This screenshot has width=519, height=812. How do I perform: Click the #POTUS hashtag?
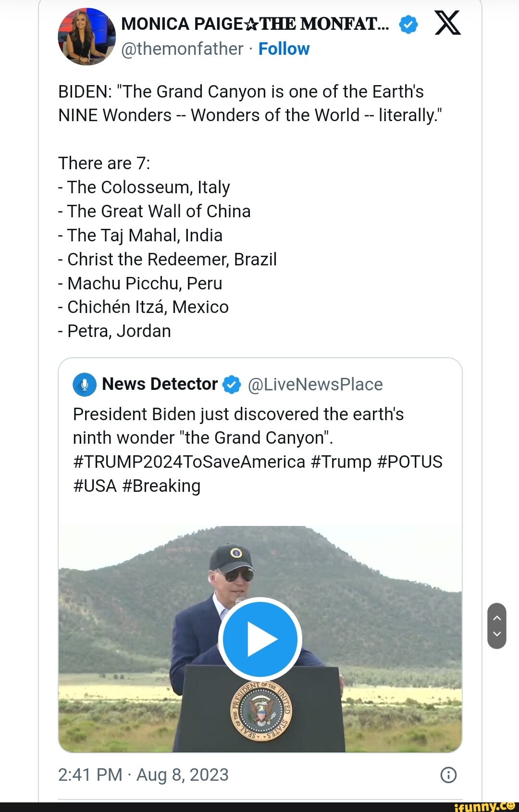[x=409, y=462]
